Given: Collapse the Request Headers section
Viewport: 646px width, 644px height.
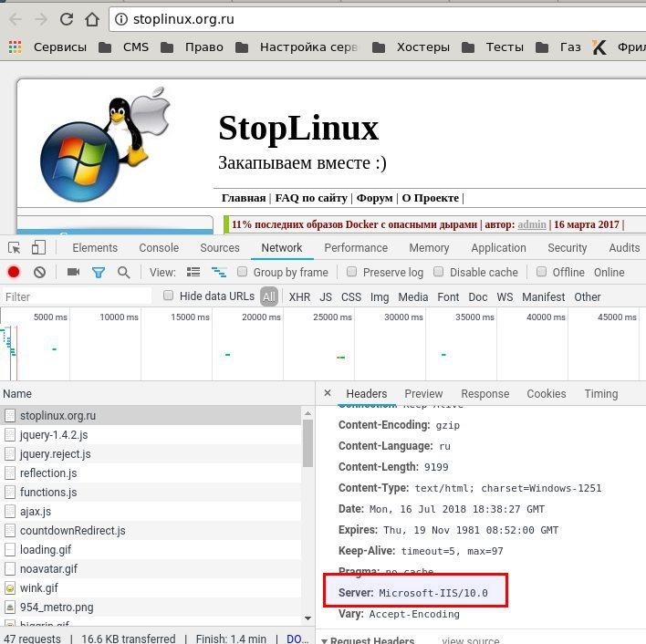Looking at the screenshot, I should 325,640.
